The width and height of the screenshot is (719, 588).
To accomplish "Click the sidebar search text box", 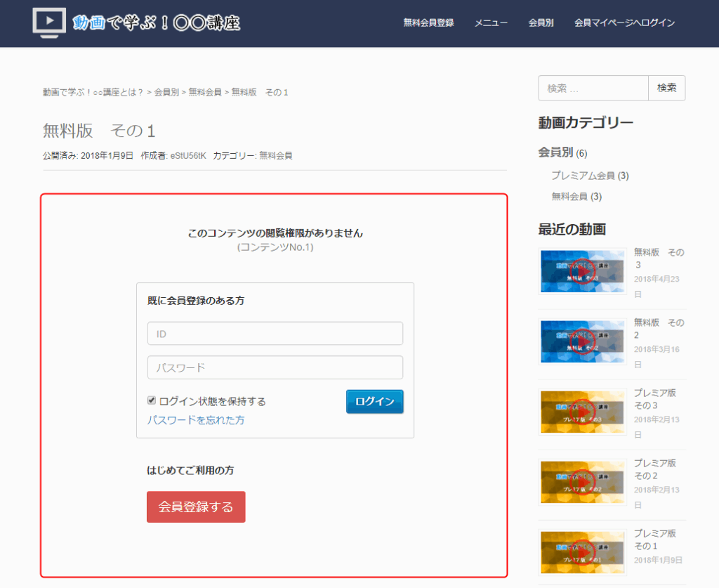I will 593,88.
